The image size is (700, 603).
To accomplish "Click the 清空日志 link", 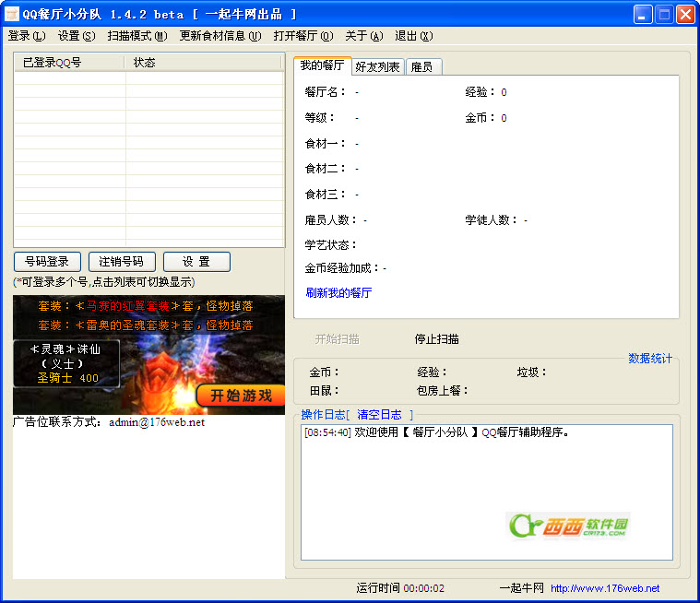I will tap(379, 415).
